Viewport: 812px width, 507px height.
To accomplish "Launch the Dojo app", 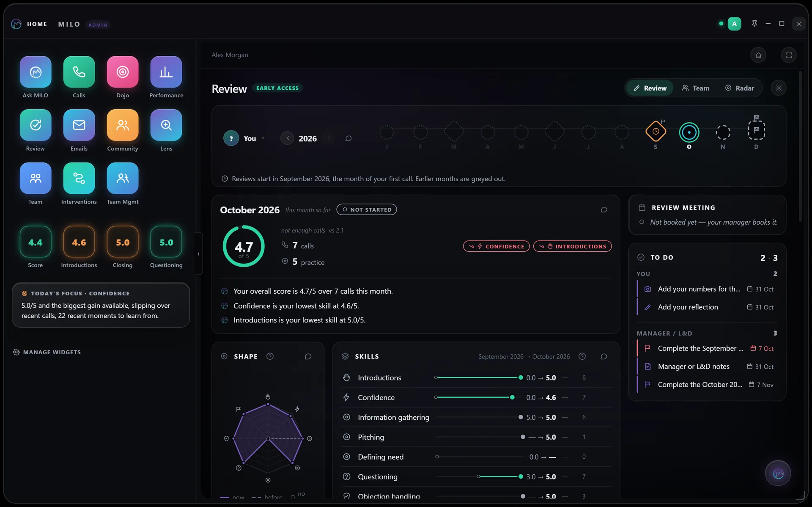I will pos(123,72).
